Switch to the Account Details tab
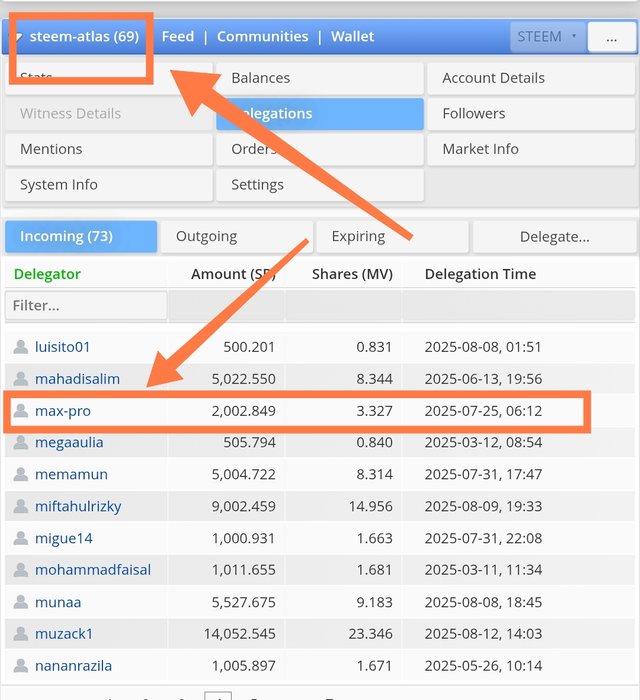 [531, 78]
